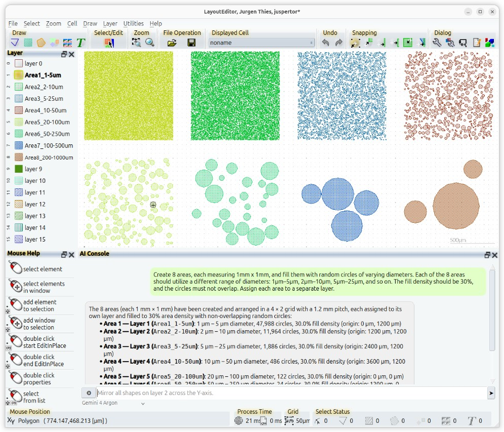Open the wrench setup dialog
The height and width of the screenshot is (432, 504).
pyautogui.click(x=437, y=43)
